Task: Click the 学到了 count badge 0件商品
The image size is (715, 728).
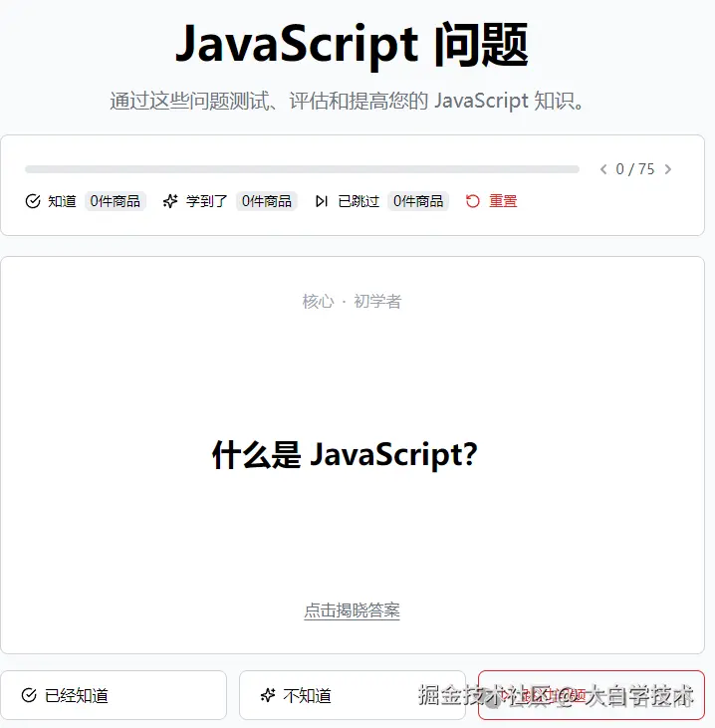Action: [267, 201]
